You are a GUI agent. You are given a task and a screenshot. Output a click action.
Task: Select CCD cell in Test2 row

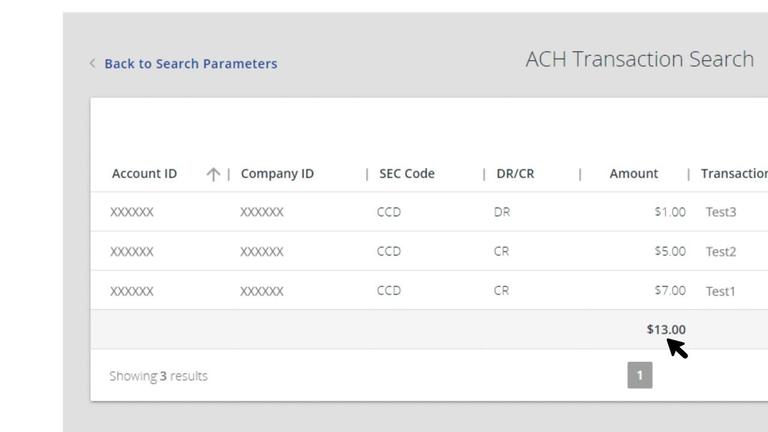(389, 251)
